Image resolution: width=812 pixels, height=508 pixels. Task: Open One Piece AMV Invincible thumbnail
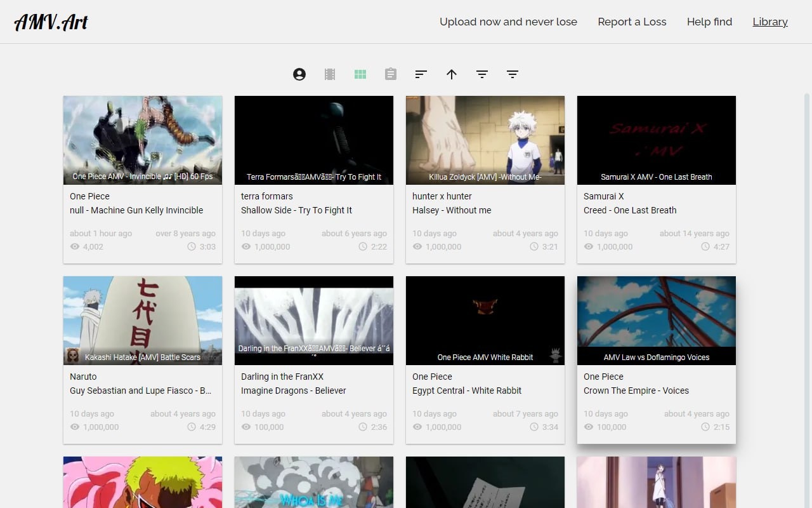pos(143,140)
